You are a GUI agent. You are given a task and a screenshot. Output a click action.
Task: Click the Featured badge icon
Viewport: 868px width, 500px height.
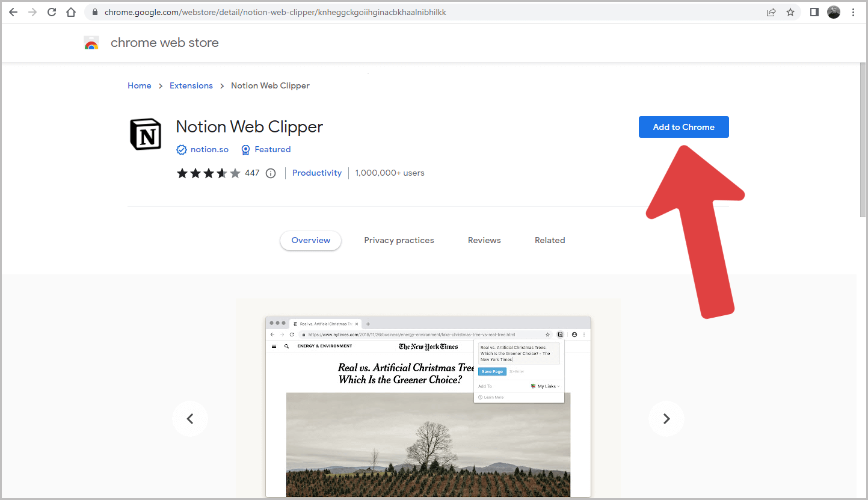pos(245,149)
